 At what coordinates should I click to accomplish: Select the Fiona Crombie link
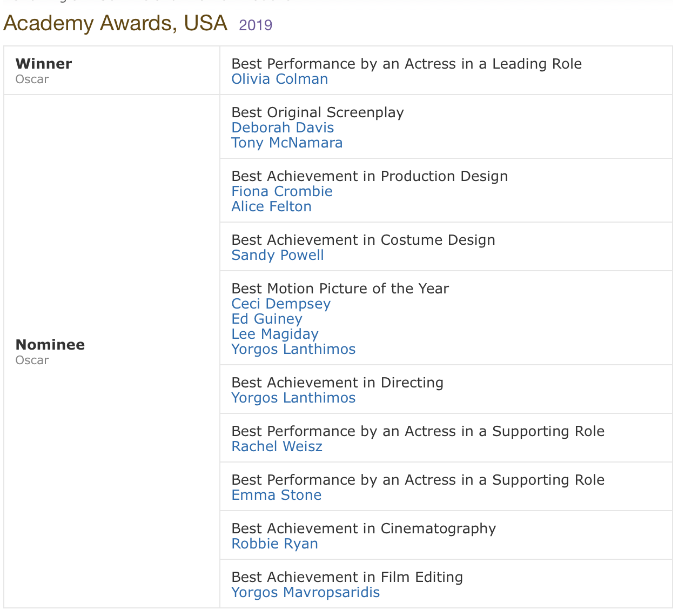coord(281,191)
